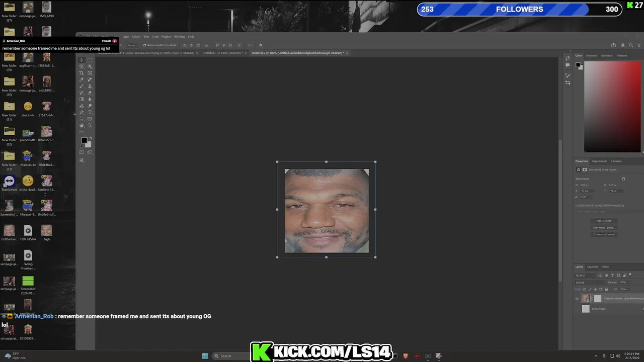Reset transform in Properties panel
Screen dimensions: 644x362
(x=623, y=179)
